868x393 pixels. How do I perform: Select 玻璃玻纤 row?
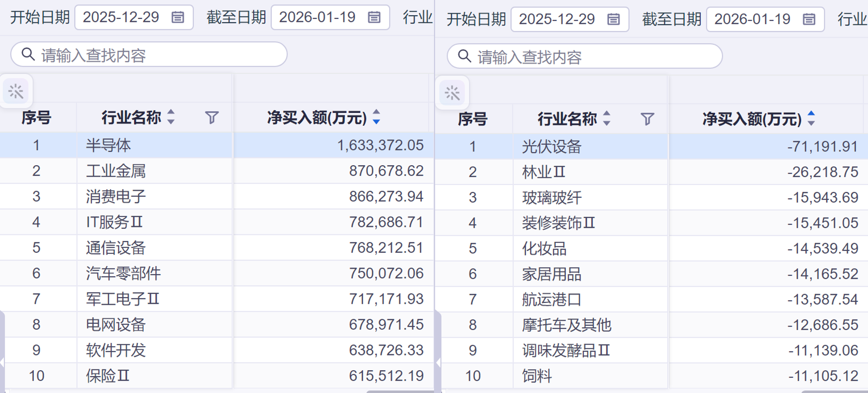652,197
